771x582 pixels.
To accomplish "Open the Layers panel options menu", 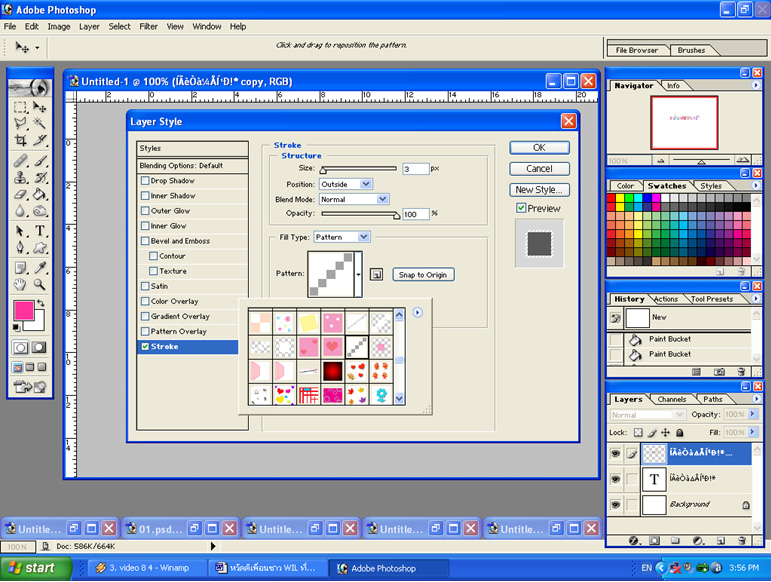I will tap(756, 399).
